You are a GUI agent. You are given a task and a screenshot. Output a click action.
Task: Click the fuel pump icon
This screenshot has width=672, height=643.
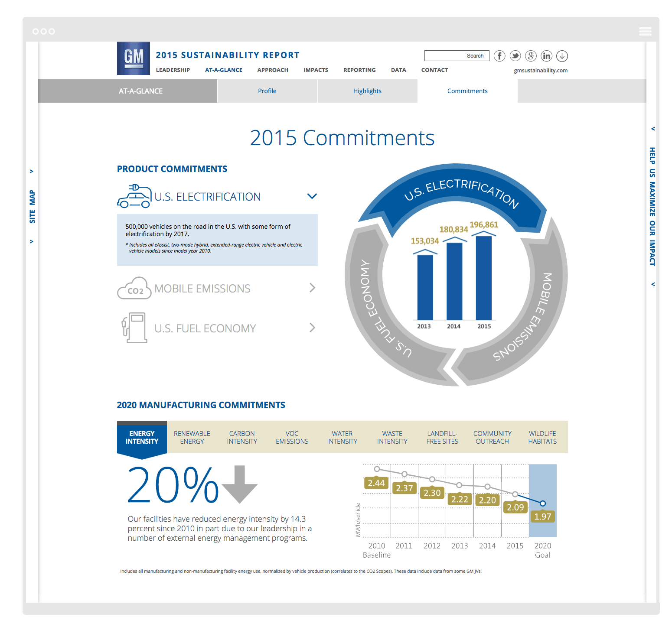[x=134, y=328]
